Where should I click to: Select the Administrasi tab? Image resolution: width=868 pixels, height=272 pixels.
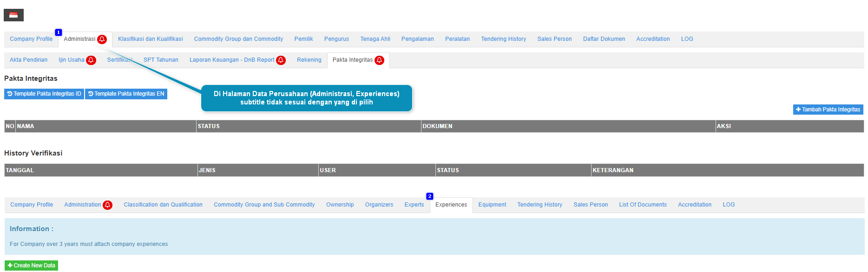(x=79, y=39)
